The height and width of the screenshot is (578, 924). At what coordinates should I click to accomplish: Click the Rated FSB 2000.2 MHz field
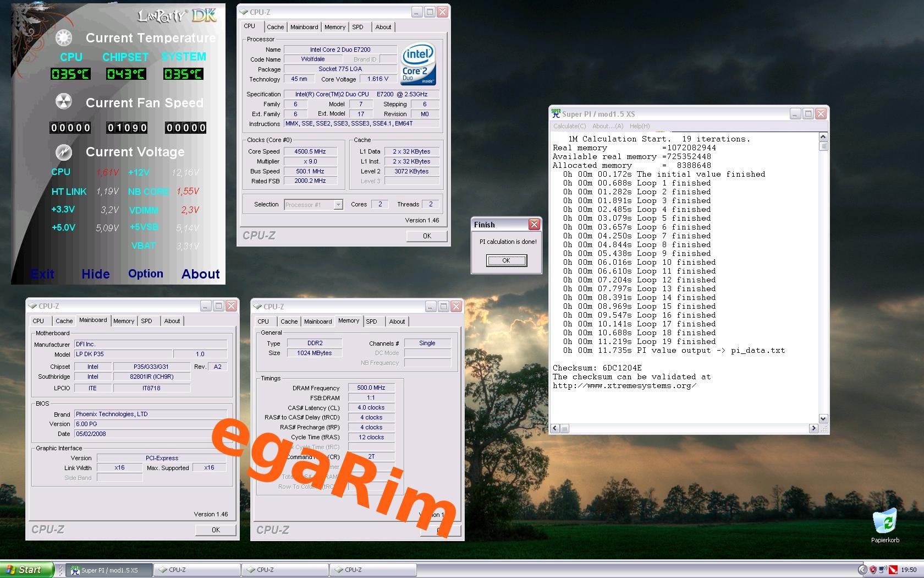click(x=310, y=181)
